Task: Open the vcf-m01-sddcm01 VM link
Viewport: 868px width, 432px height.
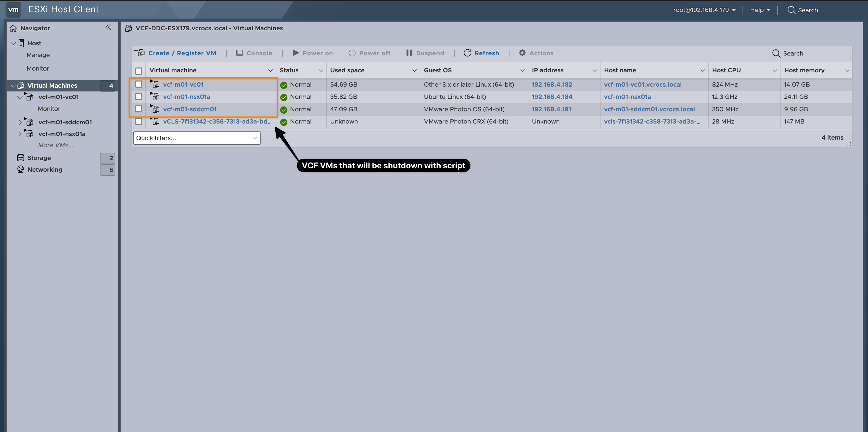Action: tap(190, 109)
